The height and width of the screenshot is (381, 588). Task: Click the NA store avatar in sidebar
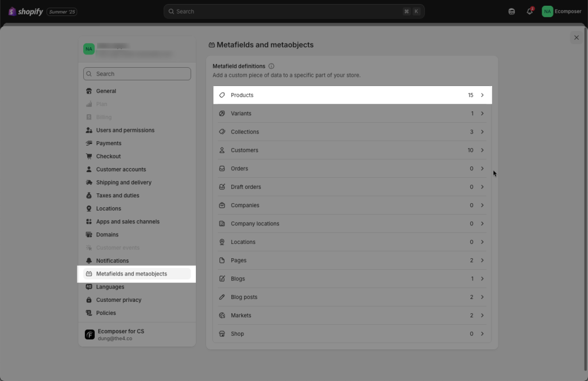point(89,49)
